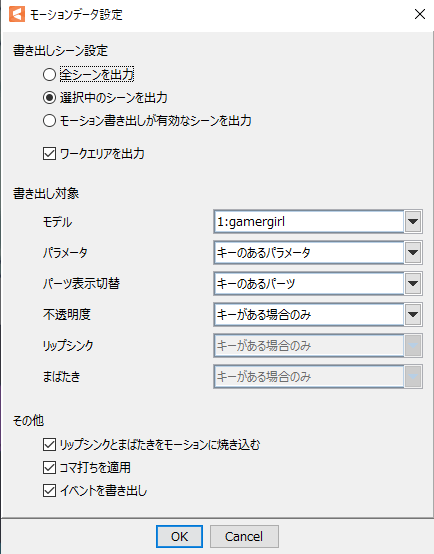Click the Cancel button
Image resolution: width=434 pixels, height=554 pixels.
(x=244, y=536)
